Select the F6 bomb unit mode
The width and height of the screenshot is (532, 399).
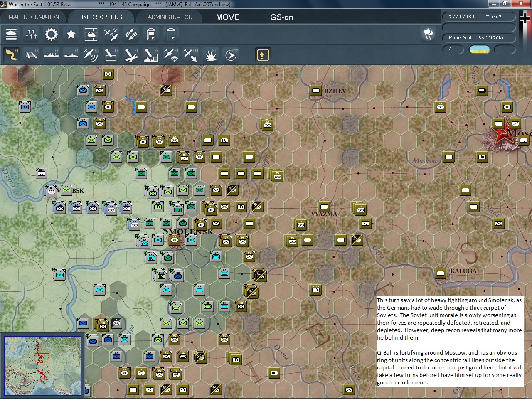(x=111, y=55)
